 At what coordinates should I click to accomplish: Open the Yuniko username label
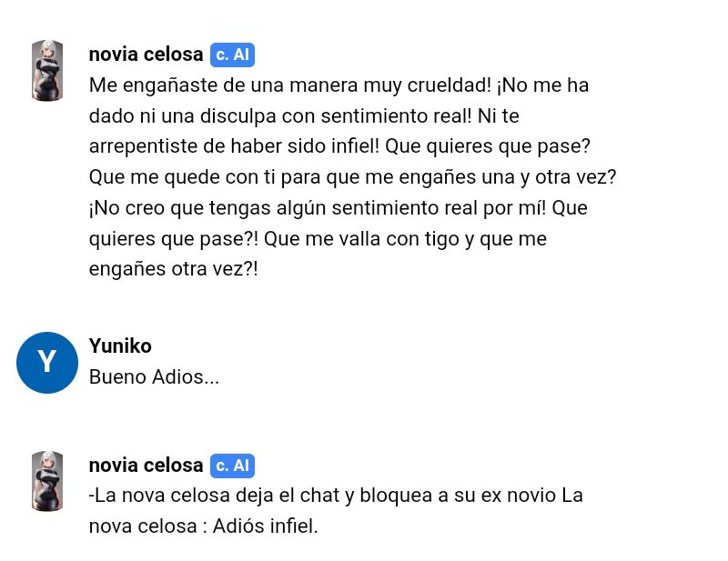click(x=120, y=346)
